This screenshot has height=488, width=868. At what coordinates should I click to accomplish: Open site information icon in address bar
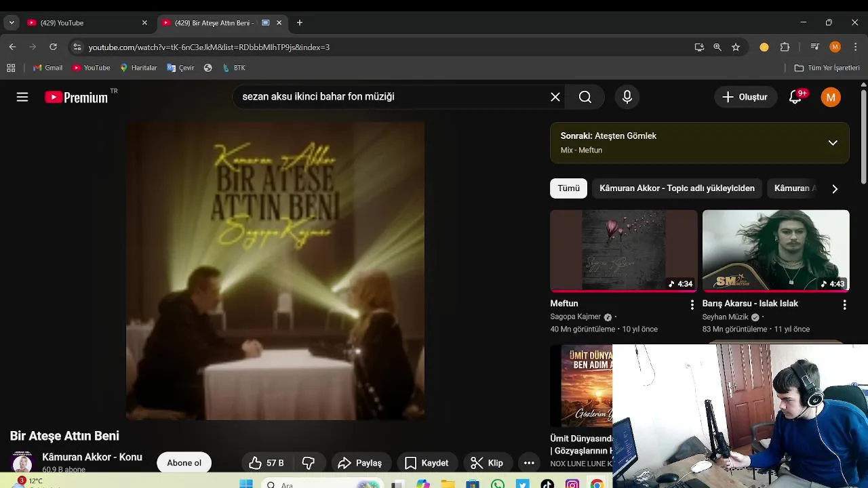point(77,47)
